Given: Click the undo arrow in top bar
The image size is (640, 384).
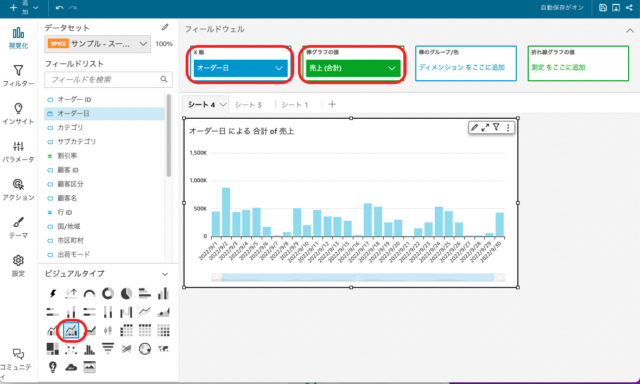Looking at the screenshot, I should click(60, 8).
